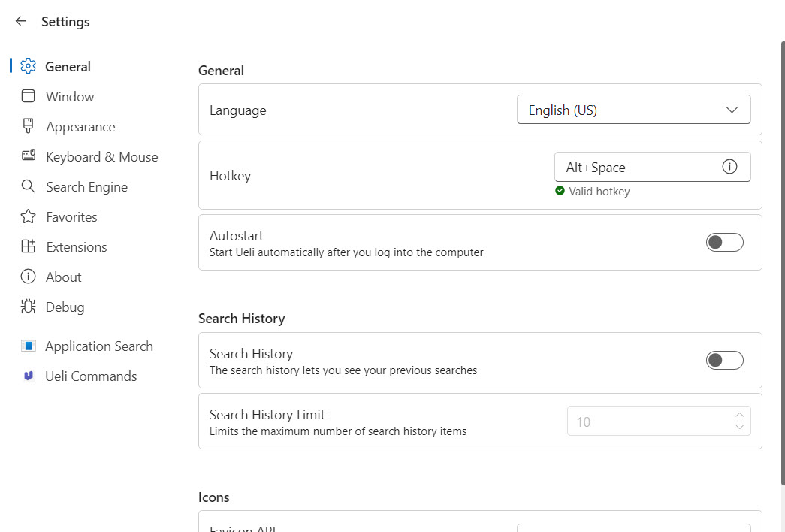Image resolution: width=785 pixels, height=532 pixels.
Task: Turn on the Search History switch
Action: tap(724, 360)
